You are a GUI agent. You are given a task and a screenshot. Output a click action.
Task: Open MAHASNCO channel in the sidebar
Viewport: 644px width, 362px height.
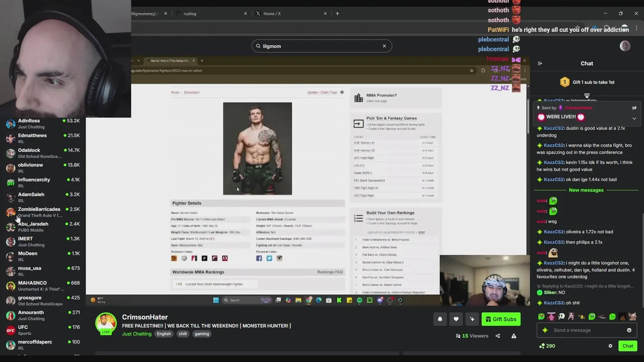click(43, 286)
